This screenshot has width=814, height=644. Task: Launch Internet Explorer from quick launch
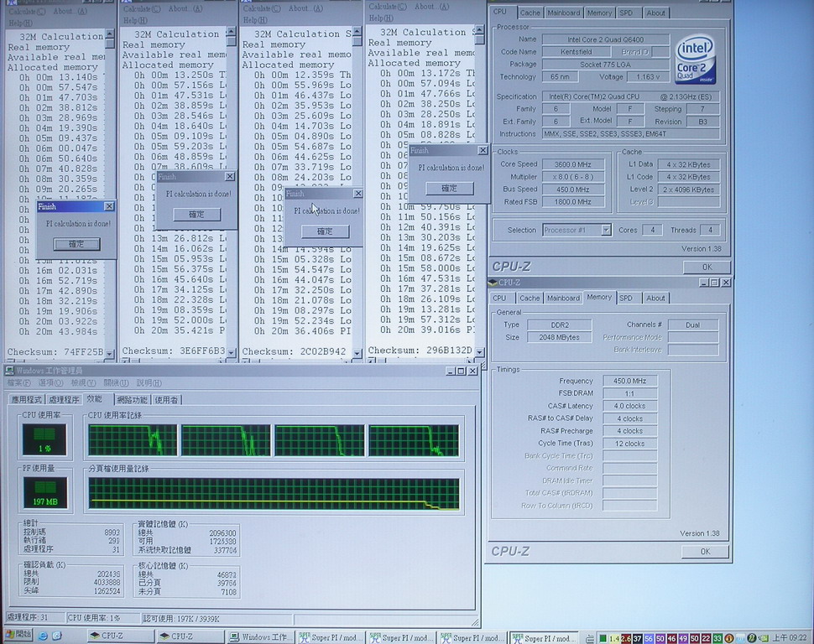(x=43, y=636)
